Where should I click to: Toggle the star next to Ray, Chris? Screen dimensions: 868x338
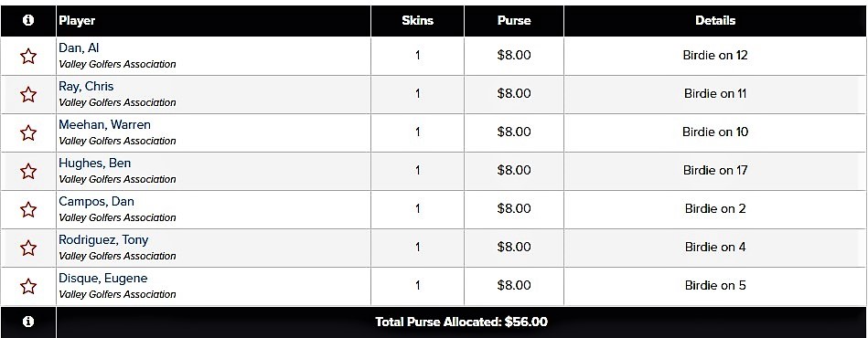[x=28, y=95]
